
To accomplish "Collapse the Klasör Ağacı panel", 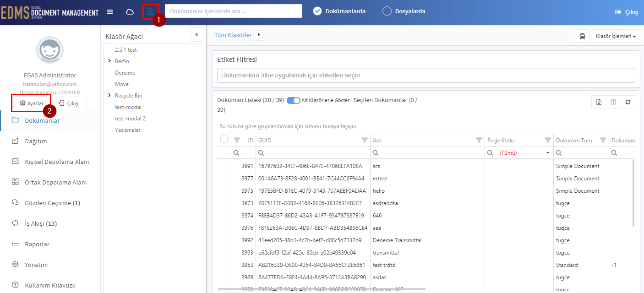I will pos(196,35).
